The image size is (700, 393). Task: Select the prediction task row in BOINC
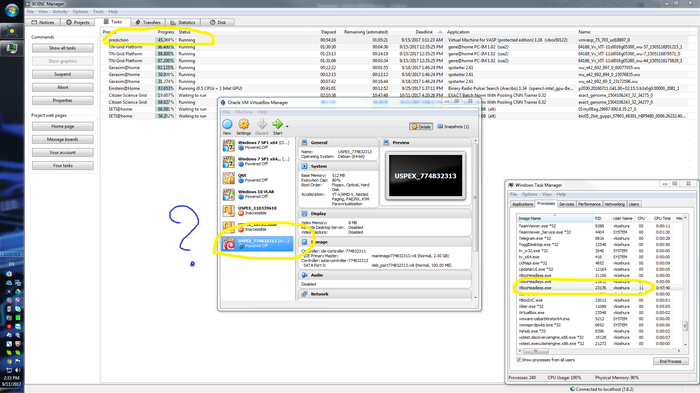(x=395, y=40)
